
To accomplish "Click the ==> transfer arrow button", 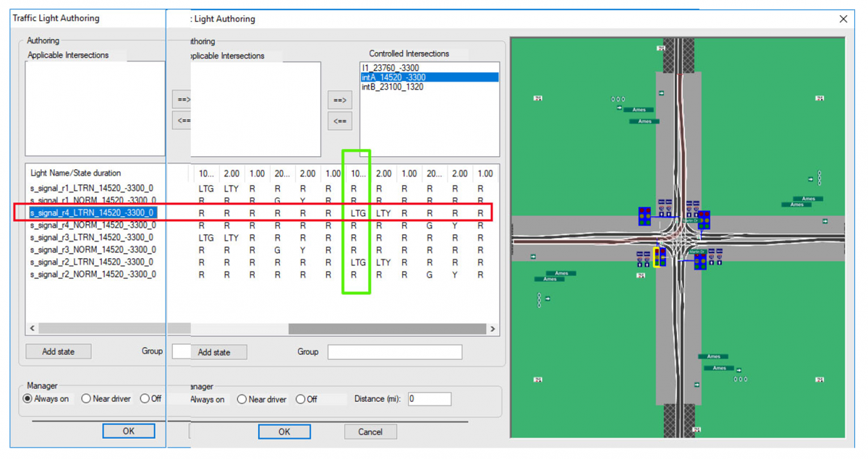I will pyautogui.click(x=340, y=100).
